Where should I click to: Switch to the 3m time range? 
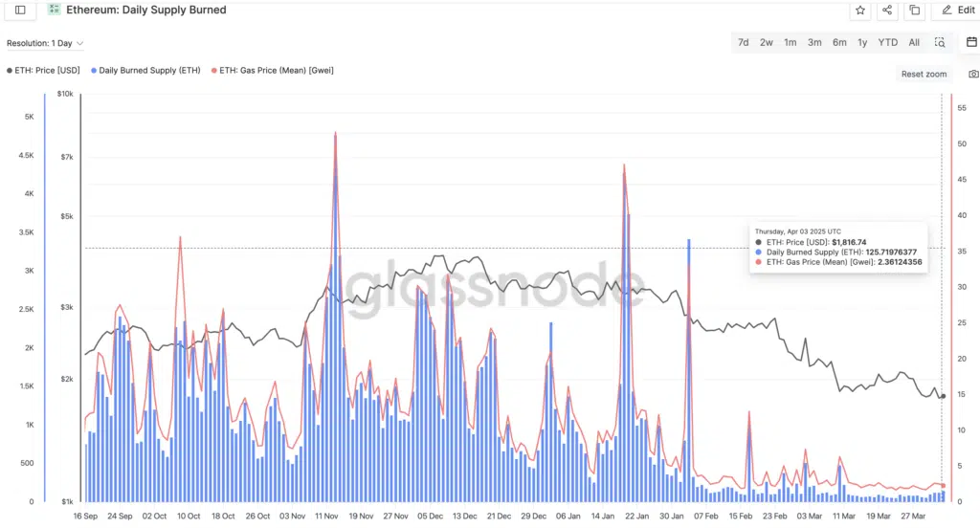(x=814, y=43)
